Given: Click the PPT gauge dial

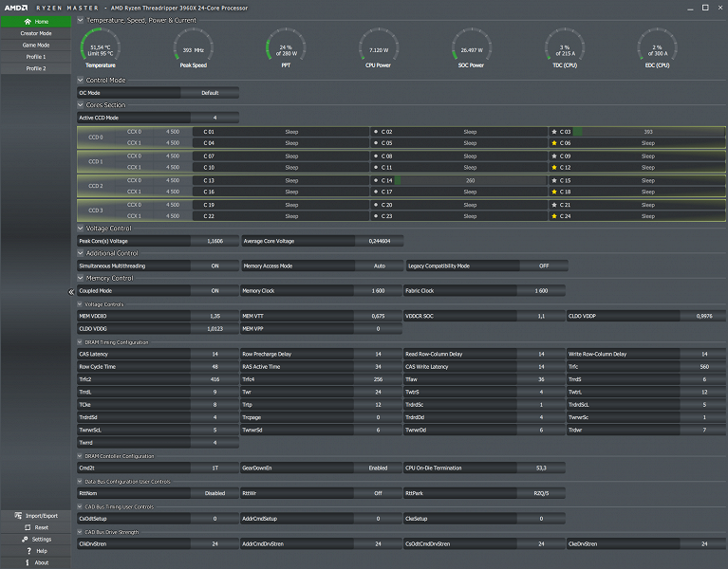Looking at the screenshot, I should pos(286,46).
